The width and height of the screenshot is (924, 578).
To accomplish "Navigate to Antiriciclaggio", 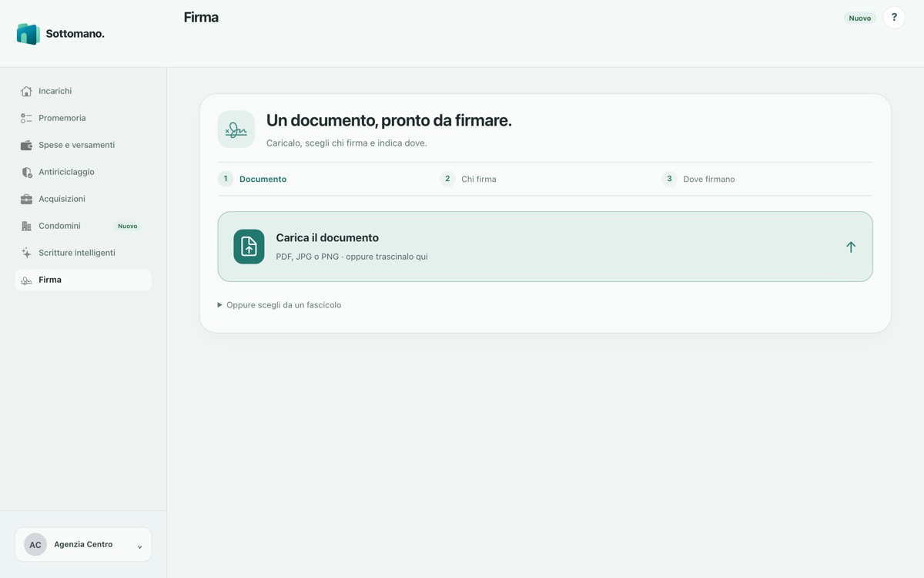I will pyautogui.click(x=83, y=172).
